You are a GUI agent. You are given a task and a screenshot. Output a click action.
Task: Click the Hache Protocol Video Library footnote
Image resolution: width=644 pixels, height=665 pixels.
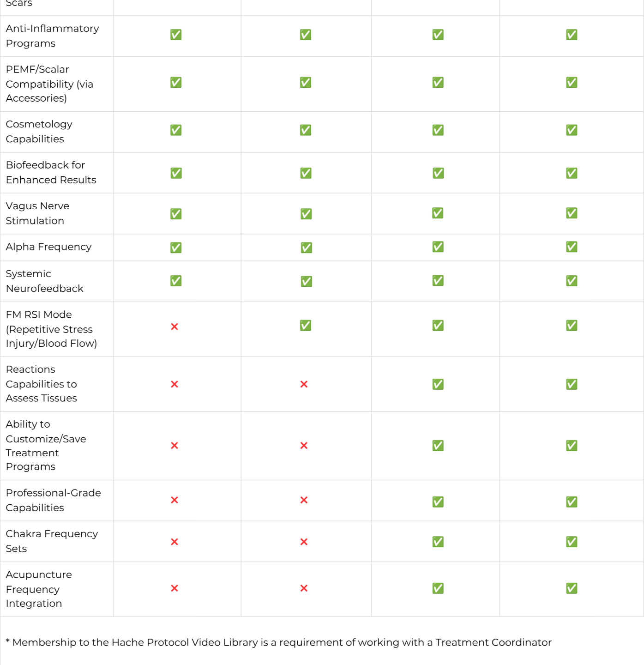[x=278, y=642]
